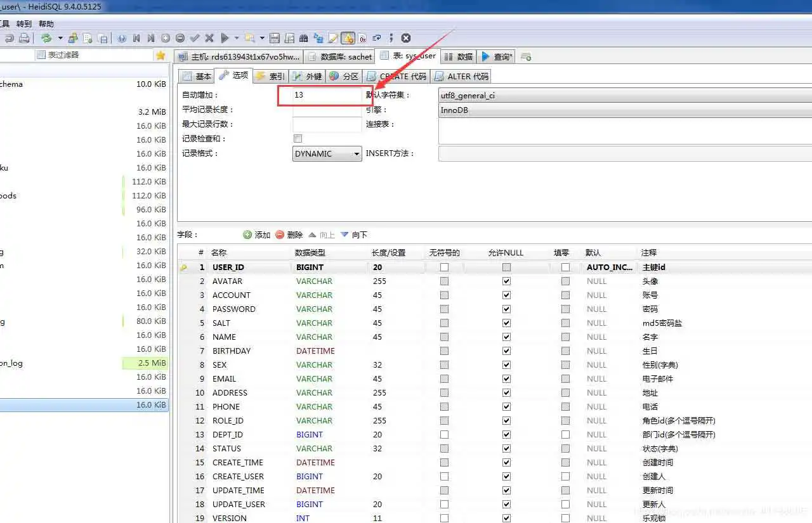Select the highlighted 2.5 MiB size bar
Screen dimensions: 812x523
145,363
